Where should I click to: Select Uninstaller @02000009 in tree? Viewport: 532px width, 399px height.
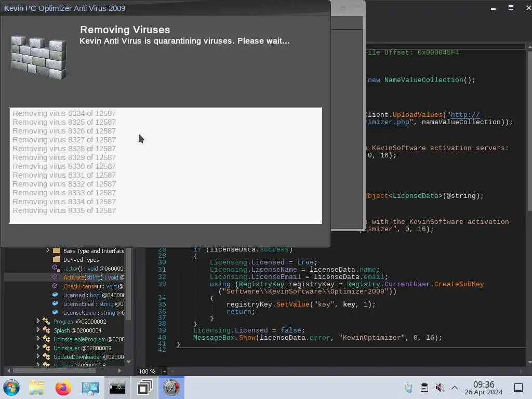click(83, 348)
